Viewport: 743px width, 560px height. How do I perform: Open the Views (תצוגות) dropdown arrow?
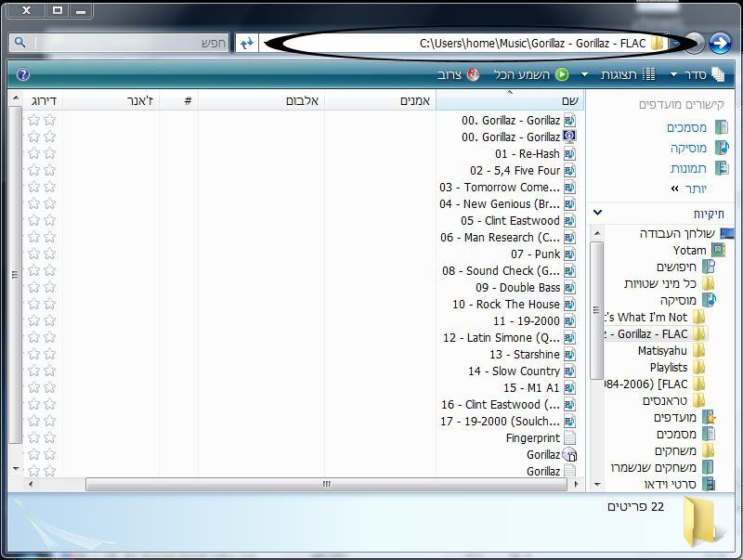point(585,74)
